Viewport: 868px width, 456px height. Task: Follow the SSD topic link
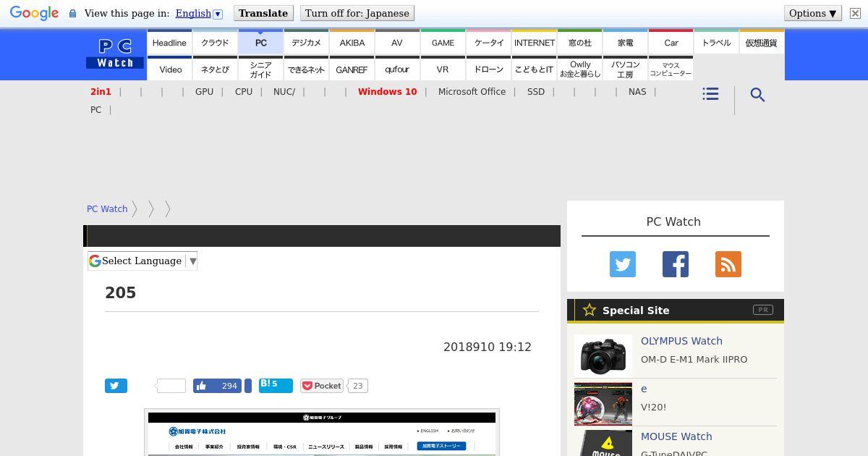[536, 92]
